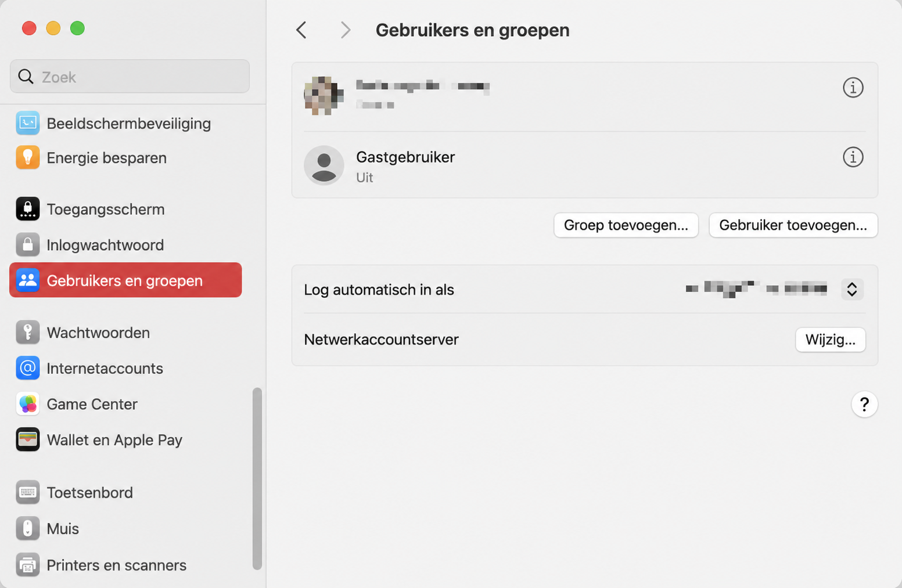Select Game Center label in the sidebar
902x588 pixels.
point(92,404)
